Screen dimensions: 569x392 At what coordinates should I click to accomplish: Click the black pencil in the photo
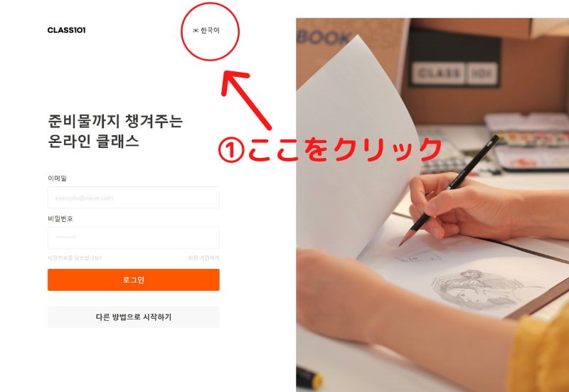tap(450, 190)
